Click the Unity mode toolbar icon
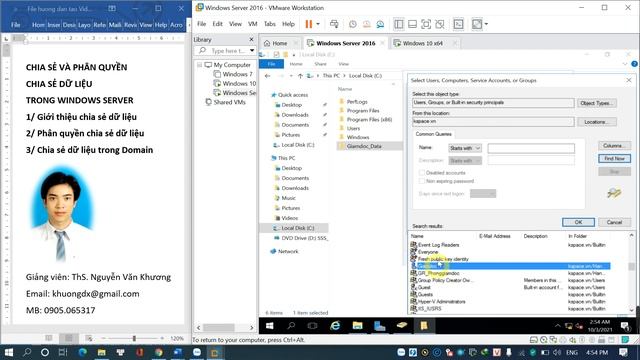The height and width of the screenshot is (360, 640). point(440,24)
